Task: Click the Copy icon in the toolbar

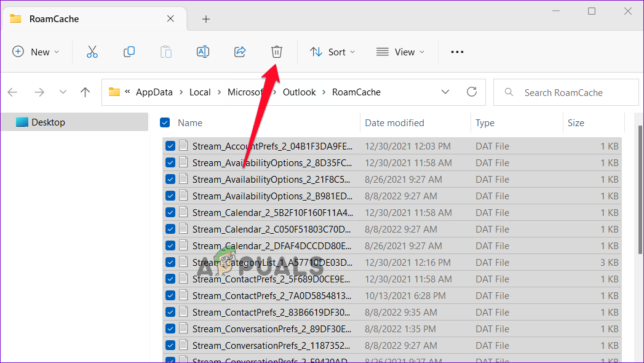Action: click(x=129, y=52)
